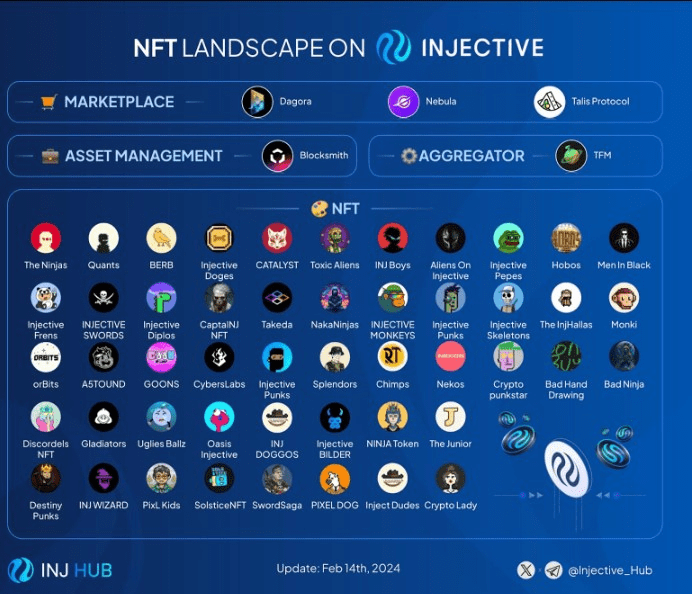Select The Ninjas NFT icon
The image size is (692, 594).
[x=46, y=238]
